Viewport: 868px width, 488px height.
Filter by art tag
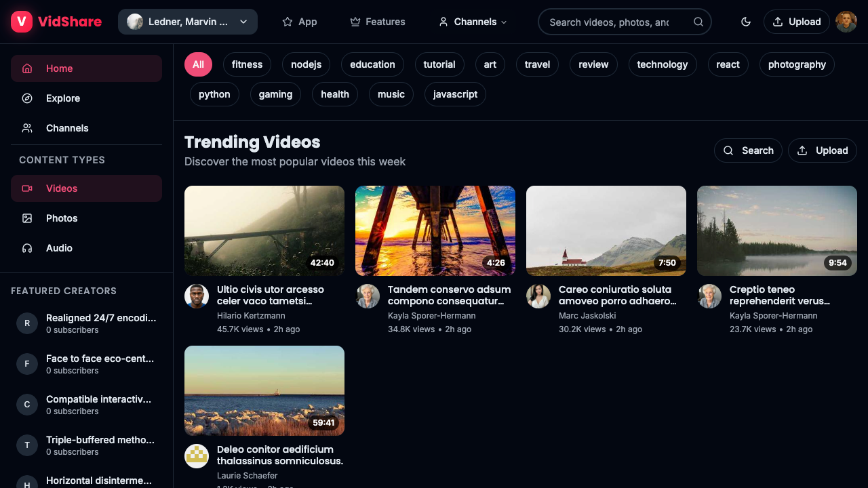[x=490, y=64]
